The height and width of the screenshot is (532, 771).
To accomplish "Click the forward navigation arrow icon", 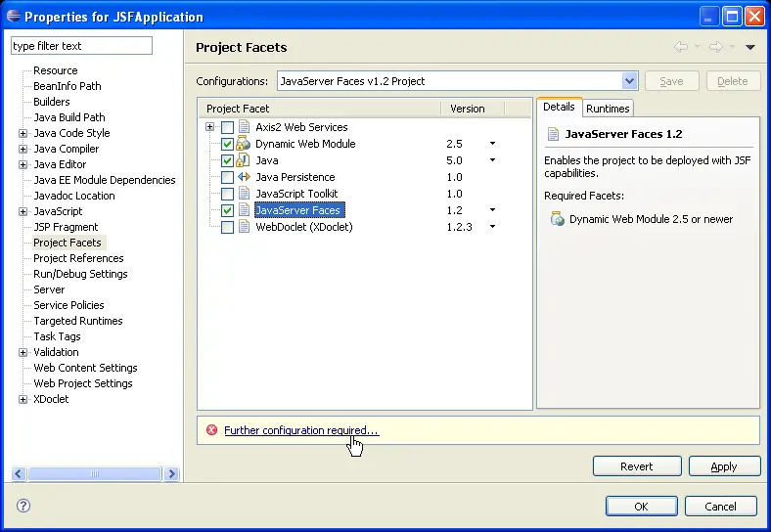I will click(x=715, y=47).
